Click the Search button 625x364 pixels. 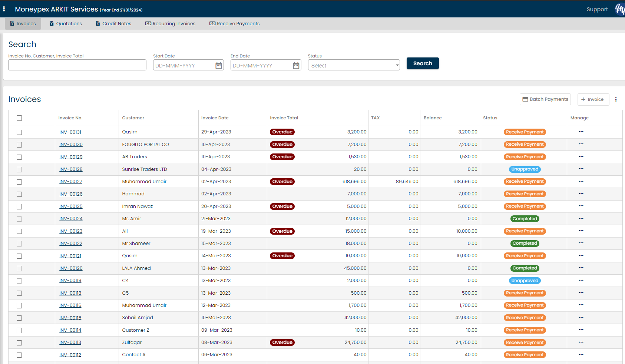[x=422, y=63]
